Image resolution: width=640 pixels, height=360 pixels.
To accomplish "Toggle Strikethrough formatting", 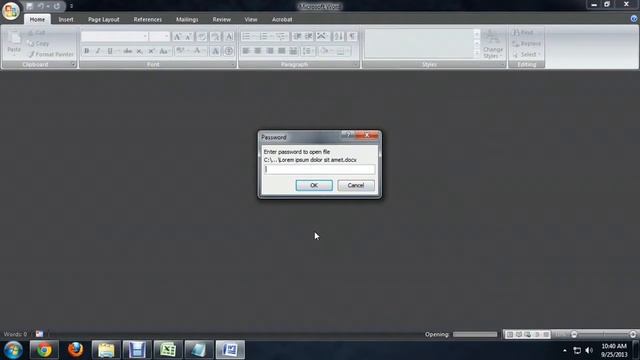I will [128, 51].
